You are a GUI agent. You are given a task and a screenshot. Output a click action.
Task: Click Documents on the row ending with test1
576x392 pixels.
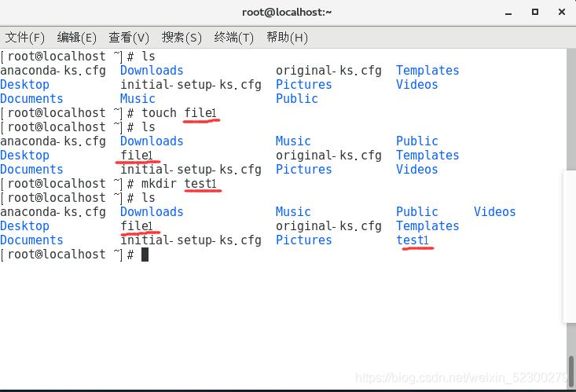pyautogui.click(x=31, y=240)
